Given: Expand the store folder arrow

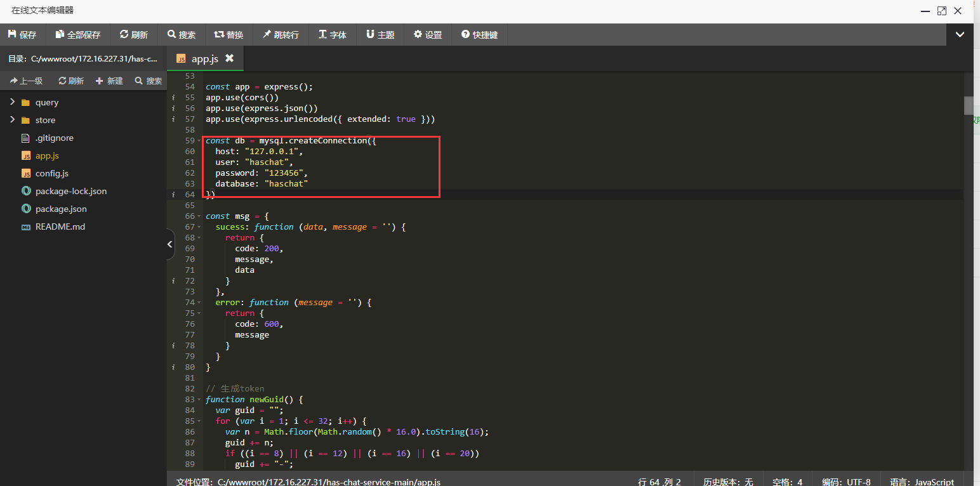Looking at the screenshot, I should coord(12,120).
